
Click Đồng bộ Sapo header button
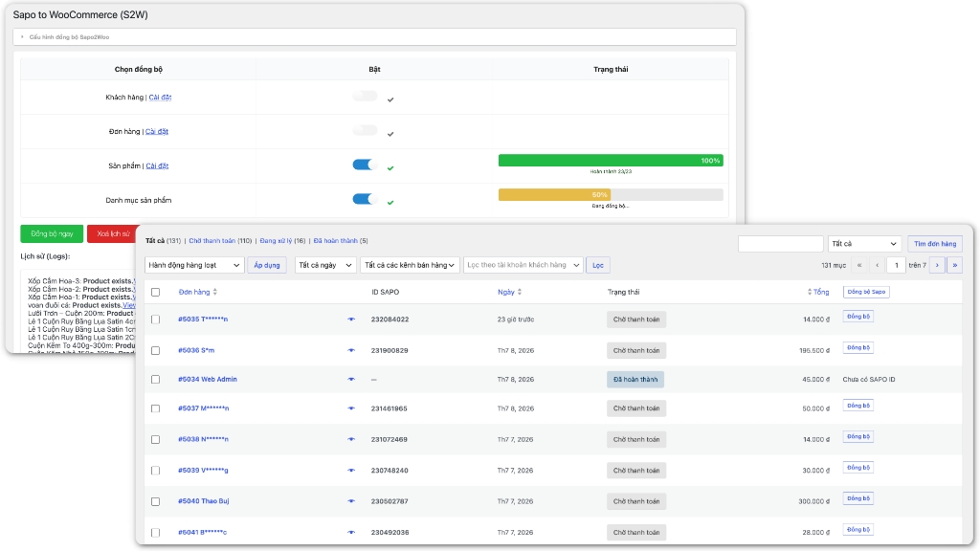pyautogui.click(x=866, y=292)
